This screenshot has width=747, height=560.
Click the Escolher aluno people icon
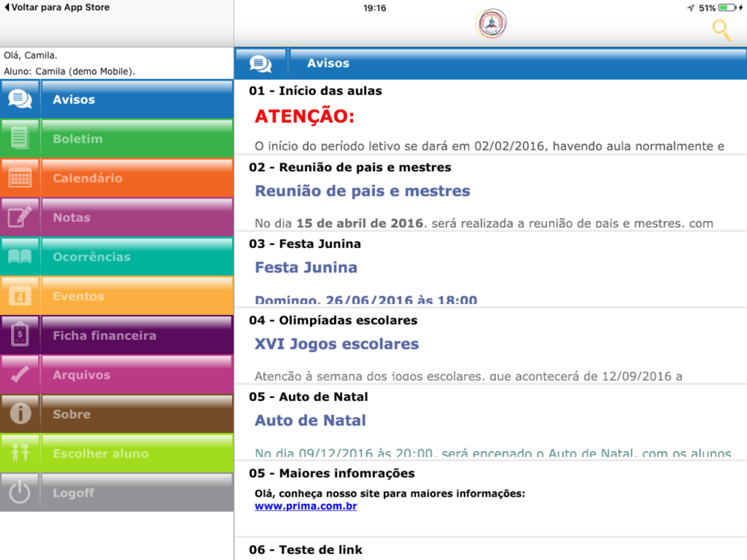[x=20, y=453]
